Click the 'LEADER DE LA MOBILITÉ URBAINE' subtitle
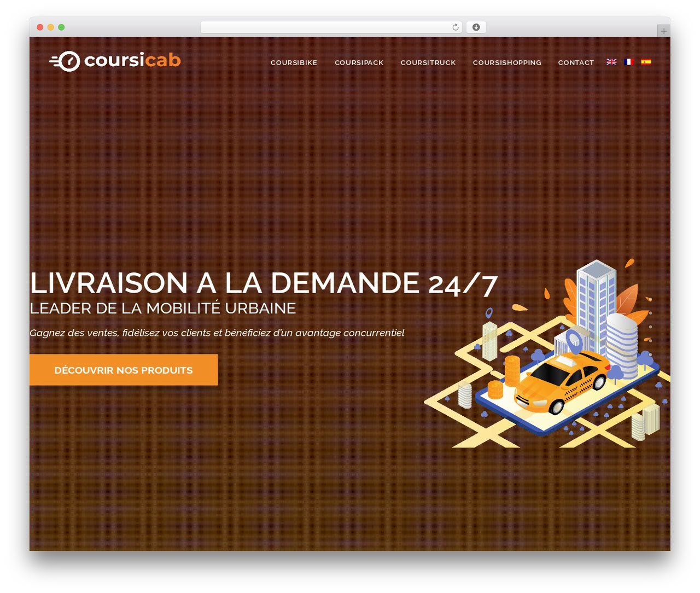The height and width of the screenshot is (593, 700). (x=163, y=309)
